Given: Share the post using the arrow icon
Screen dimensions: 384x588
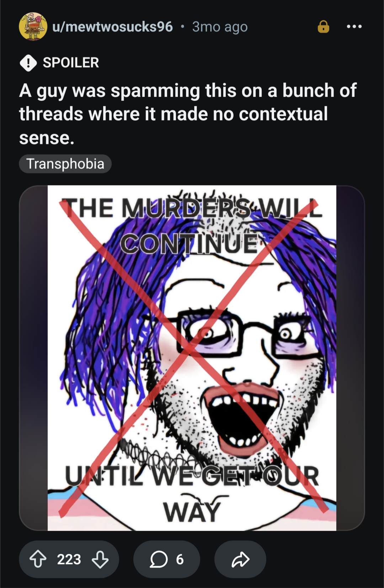Looking at the screenshot, I should 240,559.
